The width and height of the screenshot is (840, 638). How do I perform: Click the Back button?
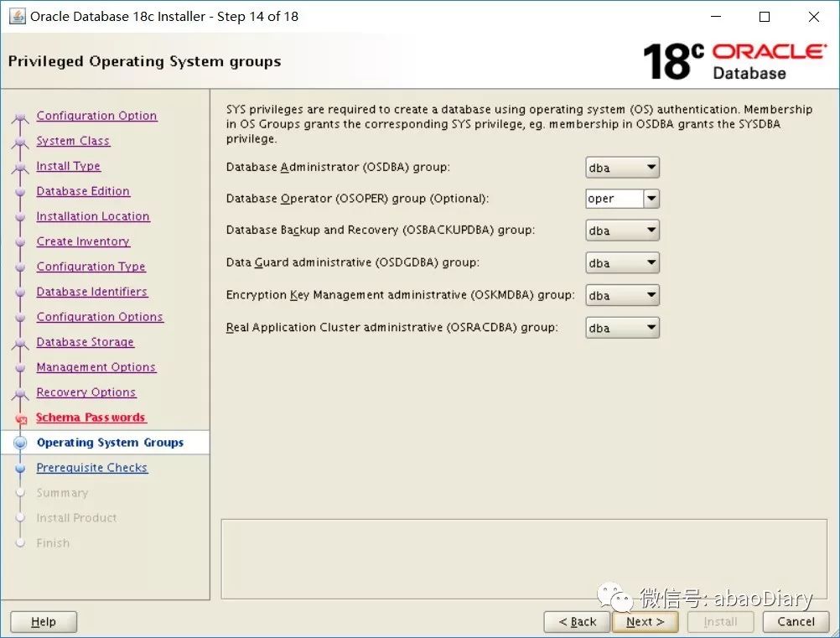pos(577,622)
